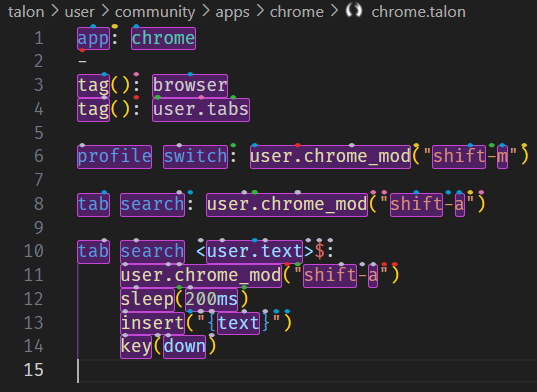Click "tag" at start of line 3
This screenshot has height=392, width=537.
coord(93,86)
